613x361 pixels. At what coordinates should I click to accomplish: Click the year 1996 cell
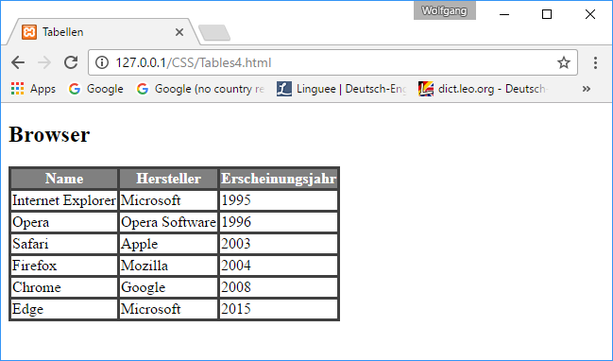[278, 222]
